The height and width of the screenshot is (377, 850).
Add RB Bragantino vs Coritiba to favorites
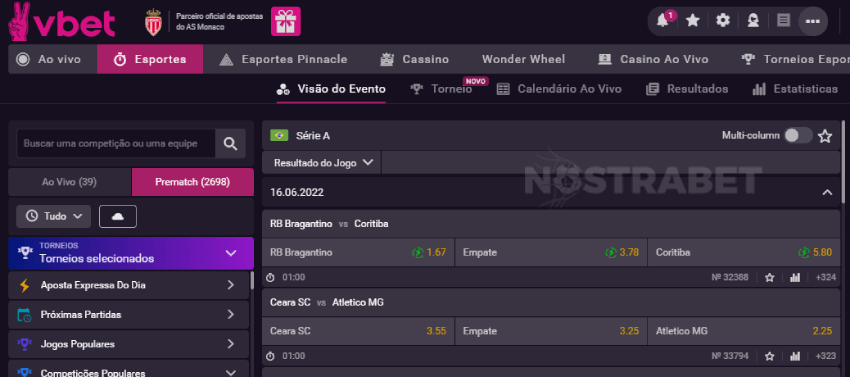coord(769,278)
